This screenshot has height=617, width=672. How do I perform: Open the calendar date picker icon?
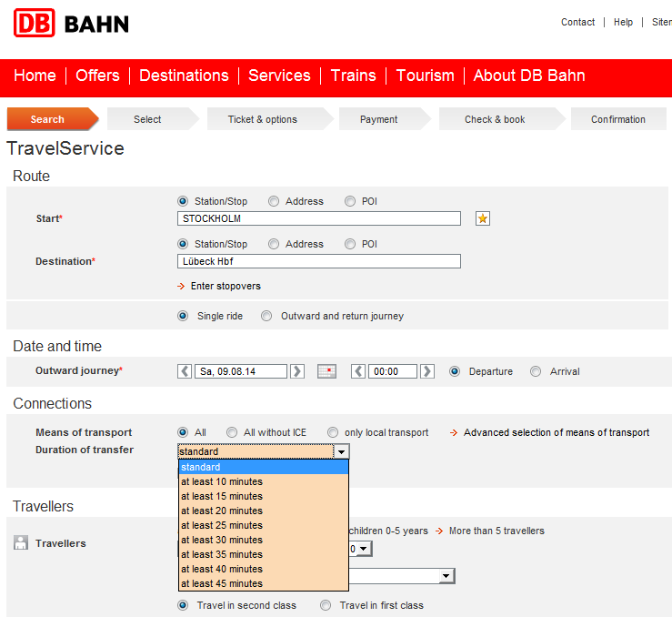(326, 371)
